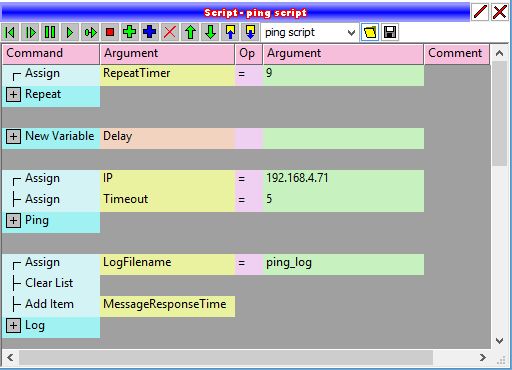Select the LogFilename argument cell
Screen dimensions: 512x370
[167, 264]
